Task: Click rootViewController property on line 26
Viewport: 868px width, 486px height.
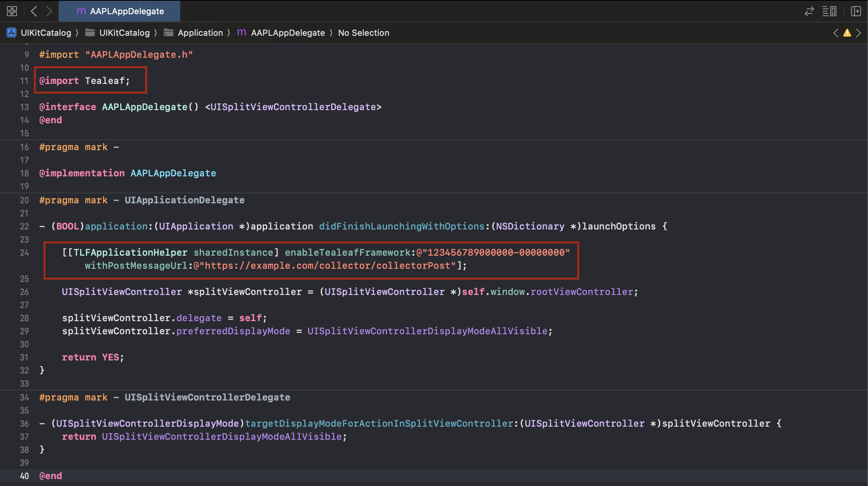Action: tap(581, 292)
